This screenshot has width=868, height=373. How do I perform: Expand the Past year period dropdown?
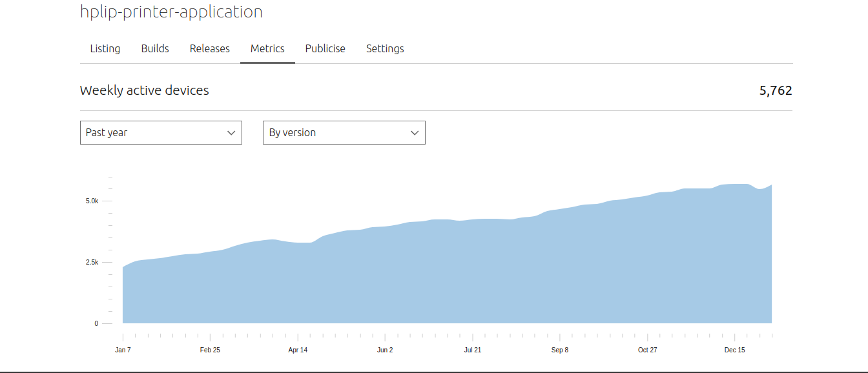161,132
